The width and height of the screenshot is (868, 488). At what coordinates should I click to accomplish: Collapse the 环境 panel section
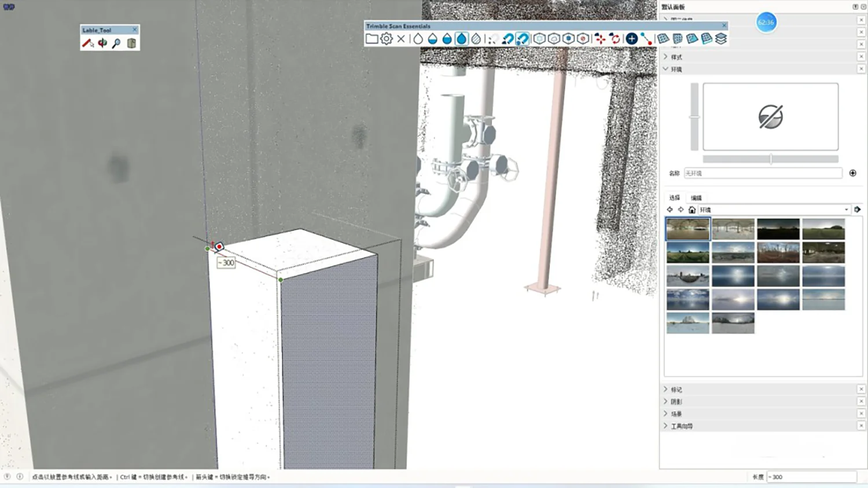click(x=676, y=69)
